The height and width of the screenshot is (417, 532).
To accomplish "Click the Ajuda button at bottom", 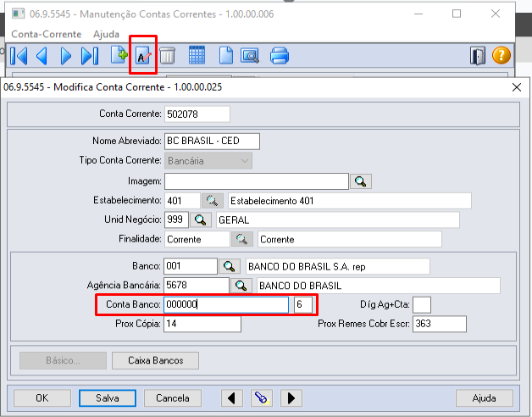I will pyautogui.click(x=485, y=398).
